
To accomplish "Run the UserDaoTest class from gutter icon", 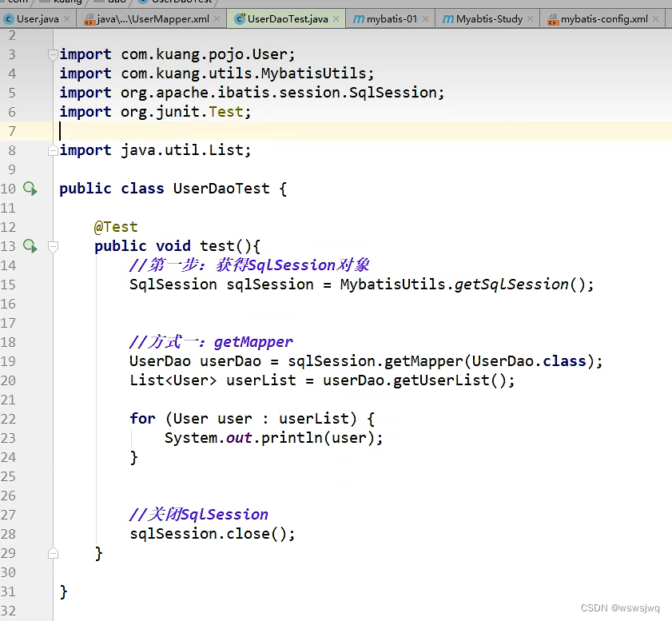I will pyautogui.click(x=30, y=189).
